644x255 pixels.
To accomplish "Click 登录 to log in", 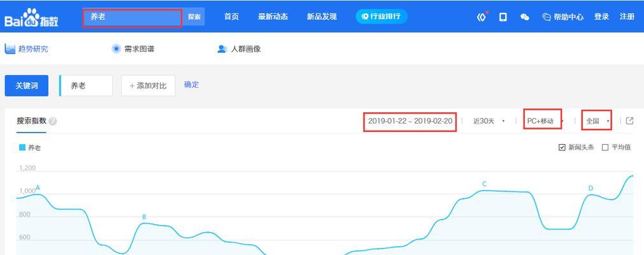I will [601, 17].
